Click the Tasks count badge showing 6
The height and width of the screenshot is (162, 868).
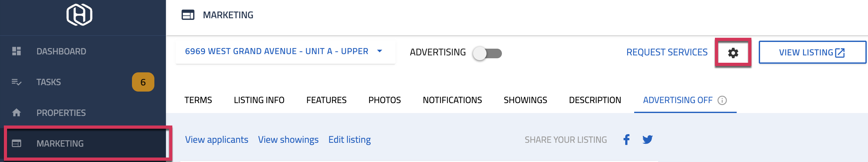(143, 82)
